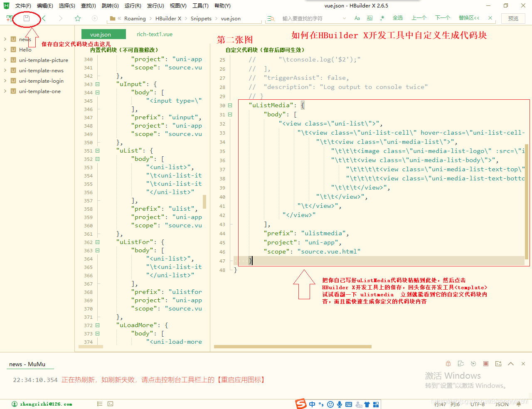
Task: Close the search bar with X
Action: click(x=490, y=18)
